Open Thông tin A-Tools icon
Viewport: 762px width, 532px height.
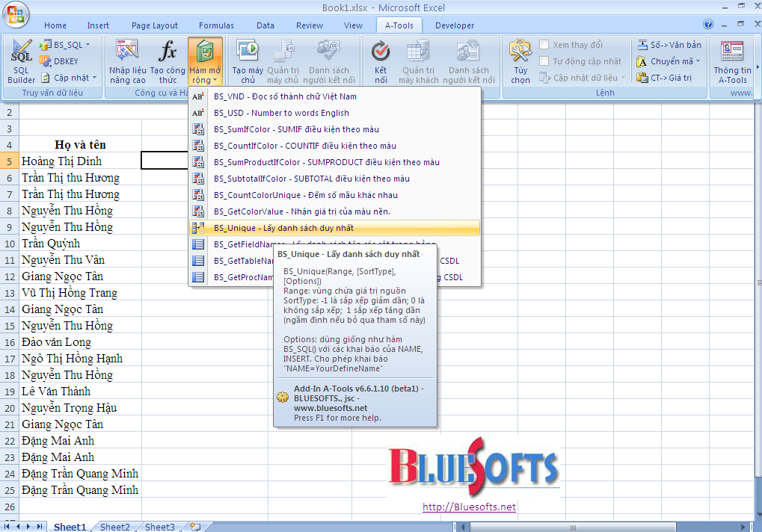click(732, 51)
